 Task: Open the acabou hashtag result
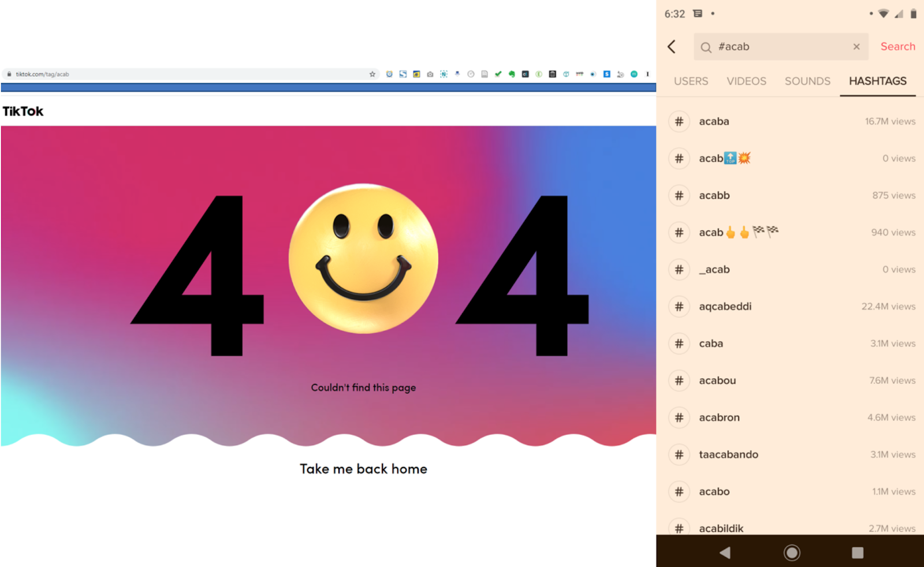[x=790, y=380]
